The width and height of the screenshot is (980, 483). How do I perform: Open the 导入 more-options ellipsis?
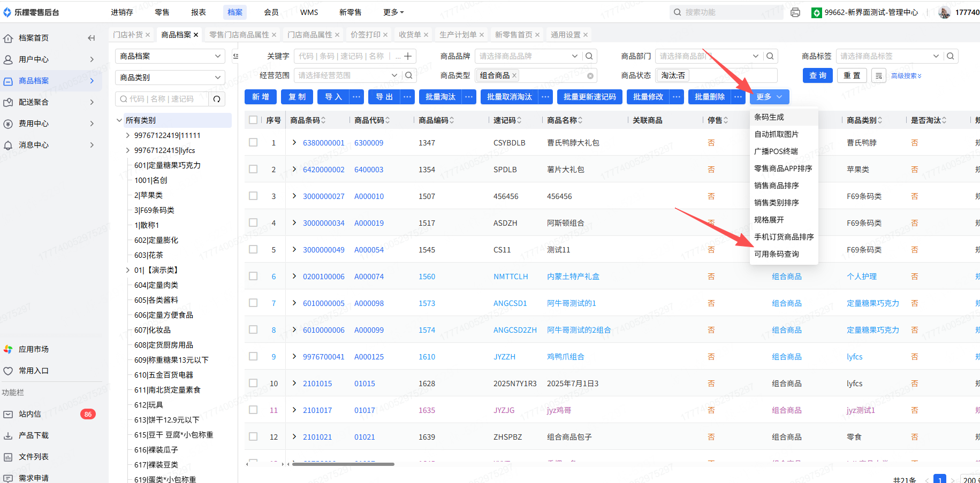[356, 97]
